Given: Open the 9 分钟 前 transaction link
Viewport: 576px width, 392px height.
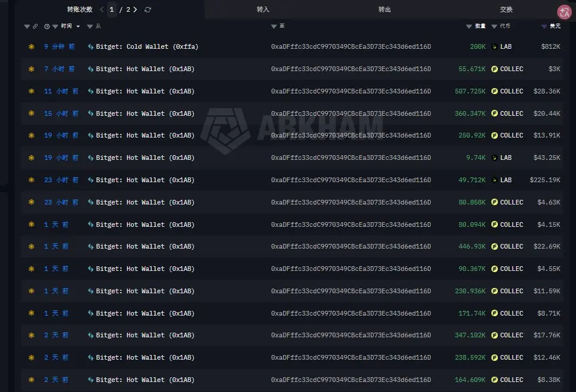Looking at the screenshot, I should pyautogui.click(x=59, y=46).
